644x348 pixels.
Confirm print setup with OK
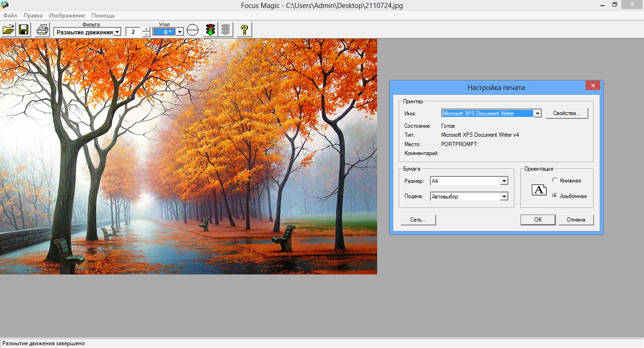538,220
